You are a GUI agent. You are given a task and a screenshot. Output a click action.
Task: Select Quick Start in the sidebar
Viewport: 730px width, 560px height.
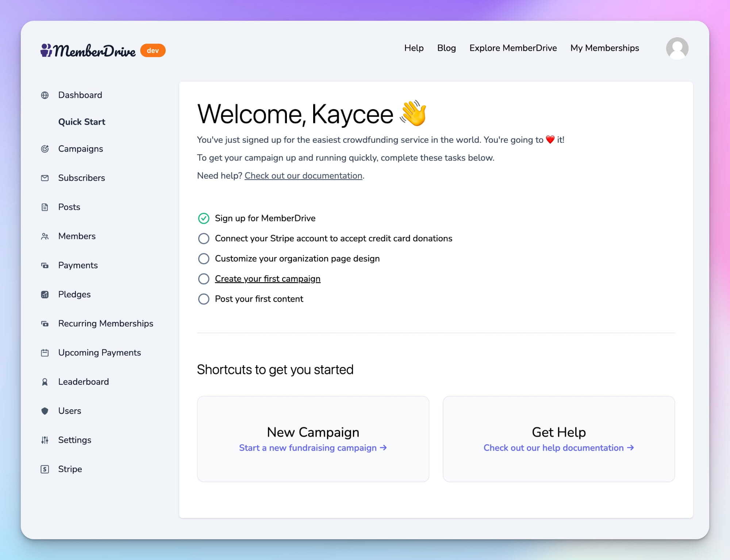click(x=82, y=122)
